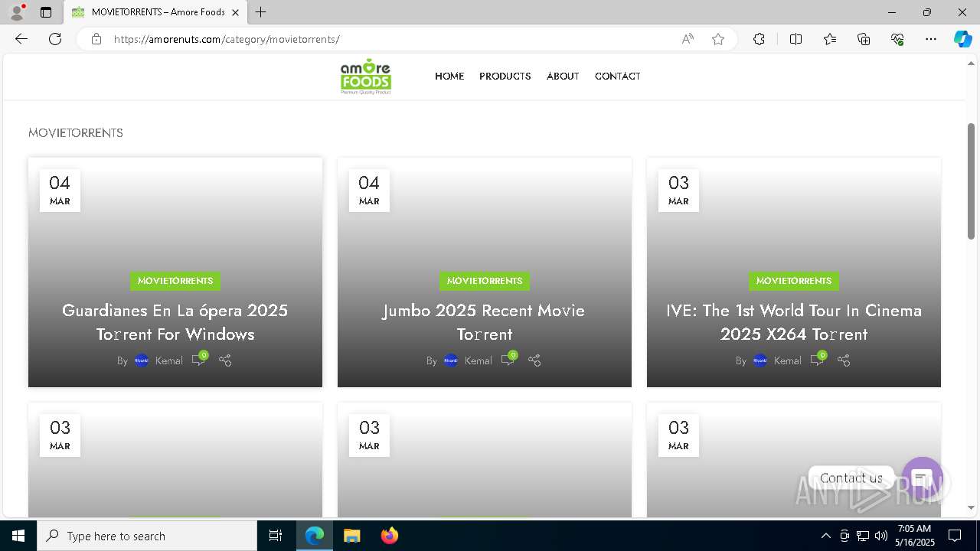This screenshot has width=980, height=551.
Task: Click the page vertical scrollbar
Action: pos(971,181)
